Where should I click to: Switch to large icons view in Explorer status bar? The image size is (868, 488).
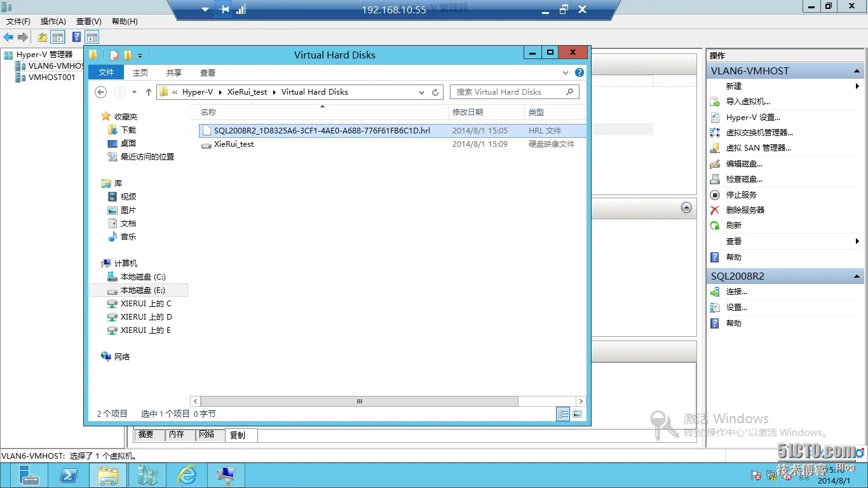pyautogui.click(x=577, y=414)
